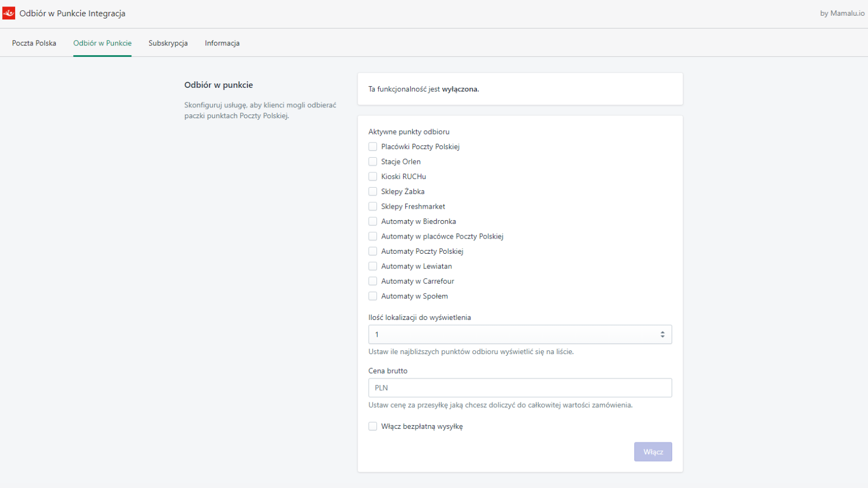This screenshot has height=488, width=868.
Task: Tick the Automaty Poczty Polskiej checkbox
Action: click(373, 251)
